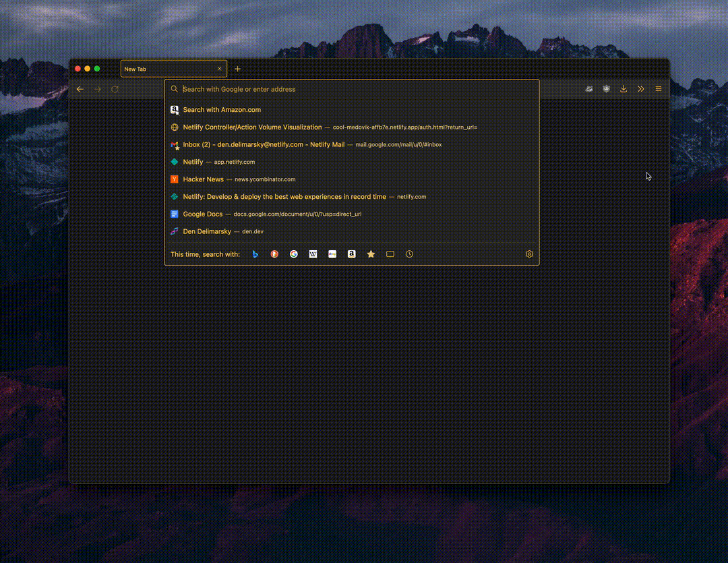Viewport: 728px width, 563px height.
Task: Open the app.netlify.com Netlify suggestion
Action: (351, 162)
